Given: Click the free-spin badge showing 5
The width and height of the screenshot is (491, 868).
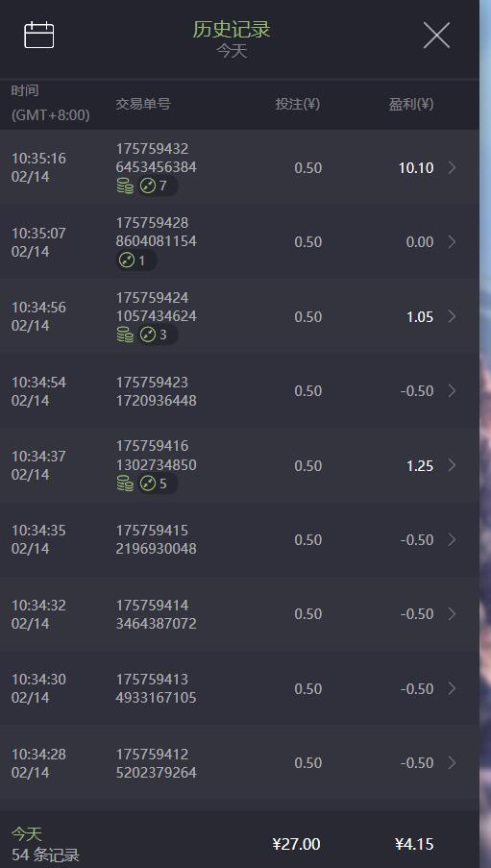Looking at the screenshot, I should [x=158, y=484].
